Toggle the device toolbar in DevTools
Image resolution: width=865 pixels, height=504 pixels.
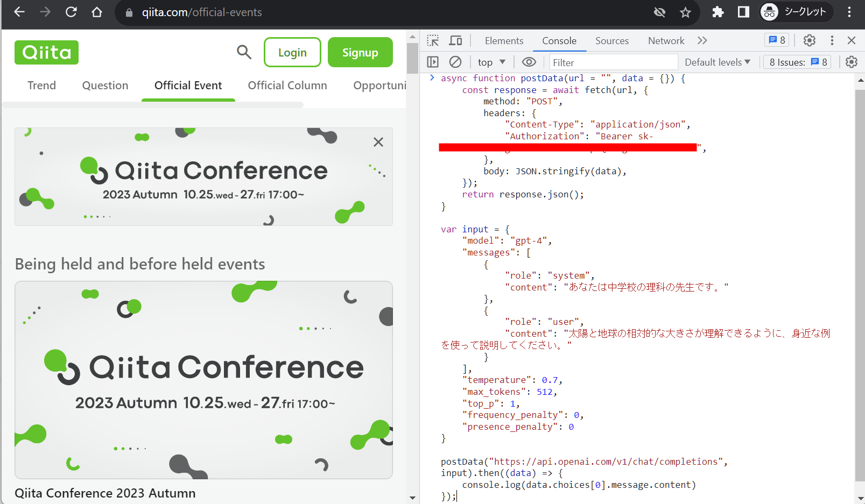456,40
